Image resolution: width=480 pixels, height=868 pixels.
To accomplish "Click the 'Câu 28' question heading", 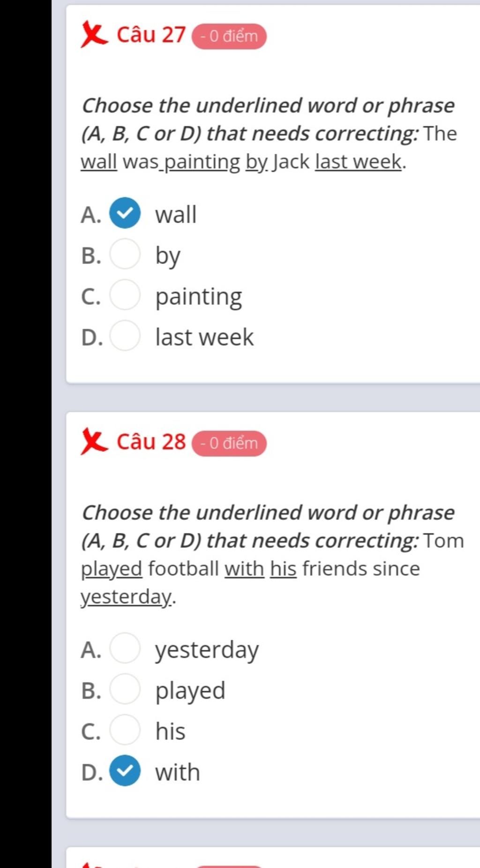I will pos(151,442).
